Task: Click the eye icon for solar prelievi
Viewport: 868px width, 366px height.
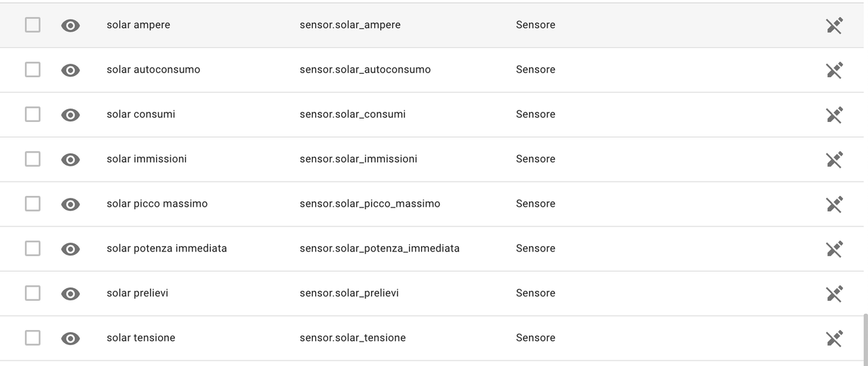Action: [x=71, y=294]
